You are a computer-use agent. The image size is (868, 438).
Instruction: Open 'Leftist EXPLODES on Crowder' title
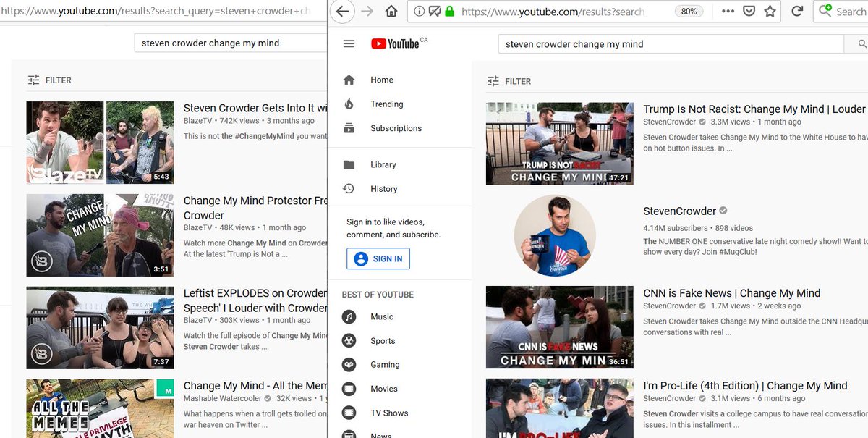[x=255, y=300]
